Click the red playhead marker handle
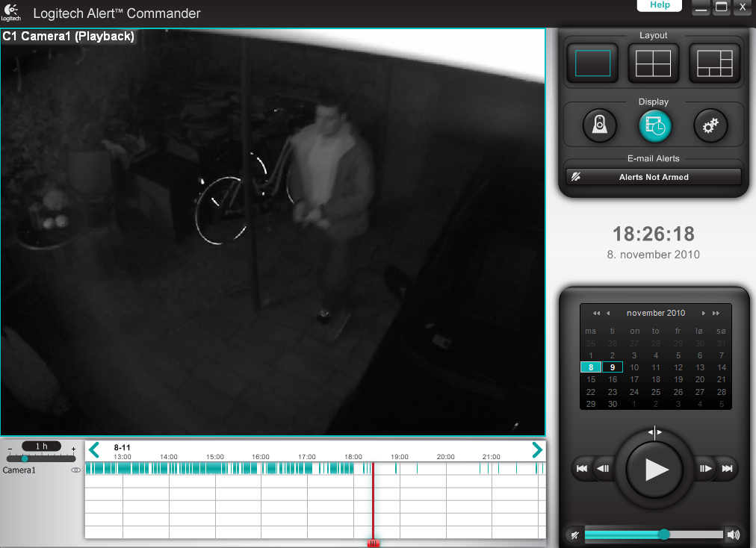Screen dimensions: 756x548 (x=374, y=544)
